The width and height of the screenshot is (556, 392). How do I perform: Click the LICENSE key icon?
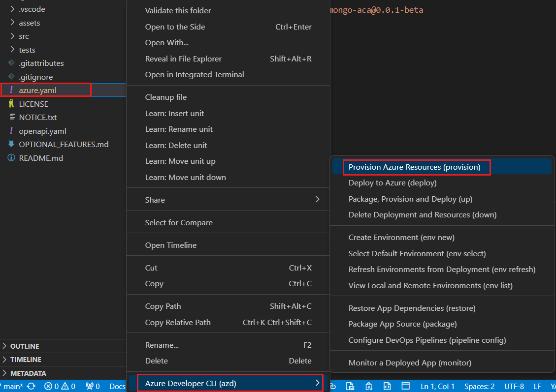click(x=11, y=103)
